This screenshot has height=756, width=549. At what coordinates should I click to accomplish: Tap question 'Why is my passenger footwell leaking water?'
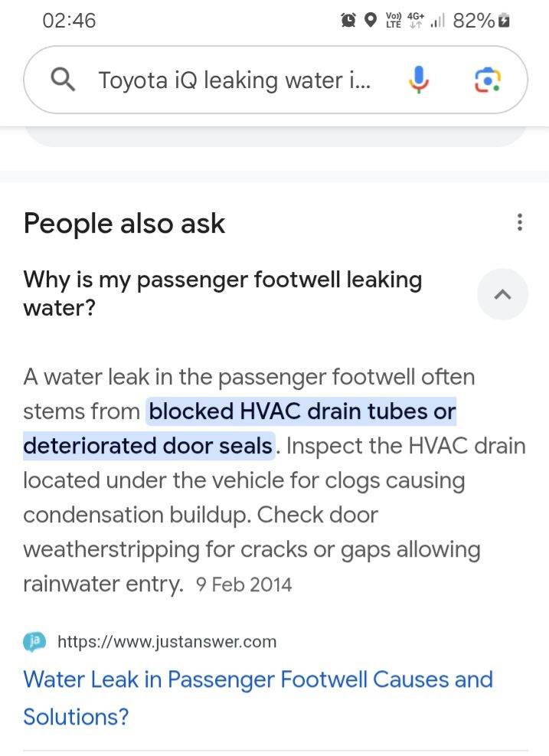tap(222, 294)
